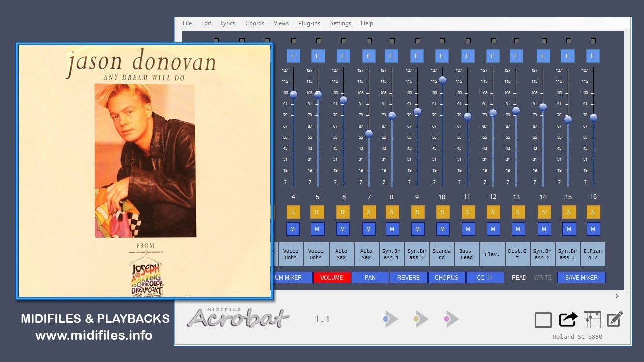Screen dimensions: 644x362
Task: Select the Alto Sax instrument on channel 6
Action: pyautogui.click(x=341, y=254)
